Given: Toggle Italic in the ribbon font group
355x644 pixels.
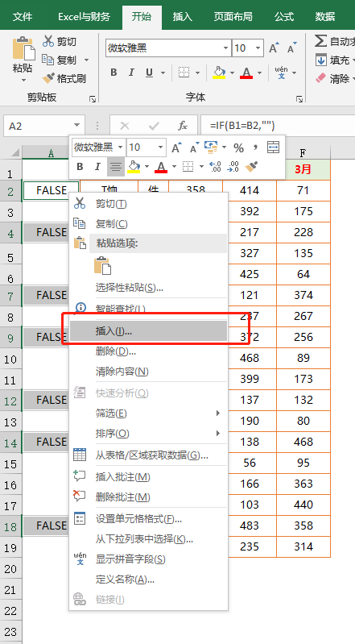Looking at the screenshot, I should pyautogui.click(x=131, y=73).
